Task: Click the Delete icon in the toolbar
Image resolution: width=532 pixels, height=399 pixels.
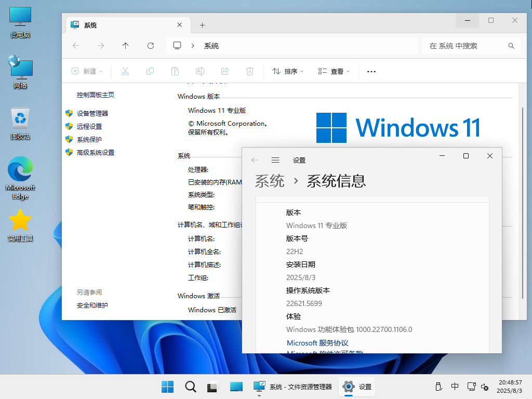Action: point(249,71)
